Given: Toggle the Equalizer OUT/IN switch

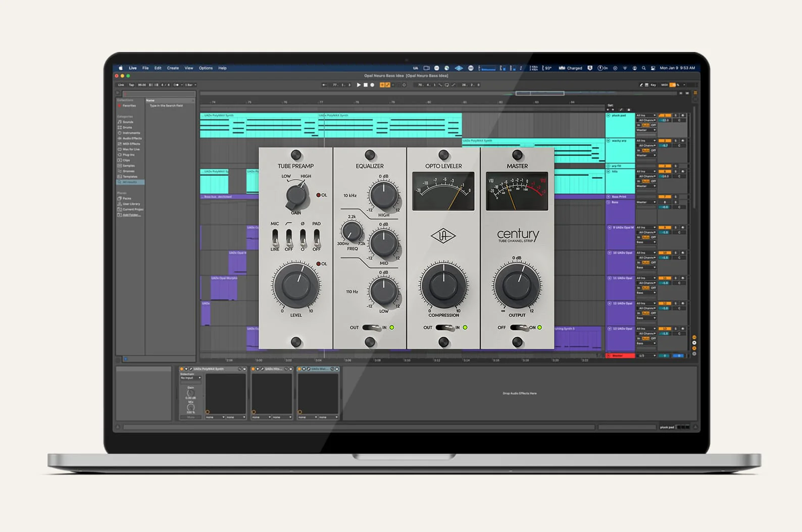Looking at the screenshot, I should (x=371, y=328).
